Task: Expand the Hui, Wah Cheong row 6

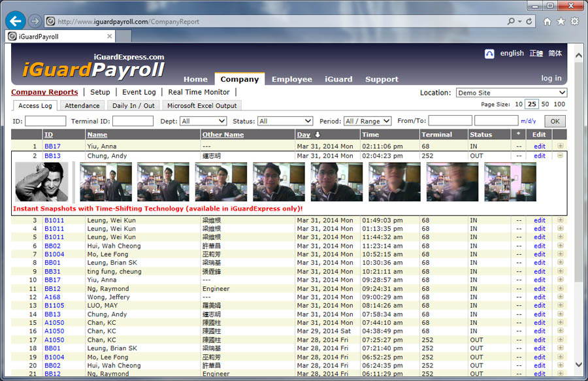Action: point(560,245)
